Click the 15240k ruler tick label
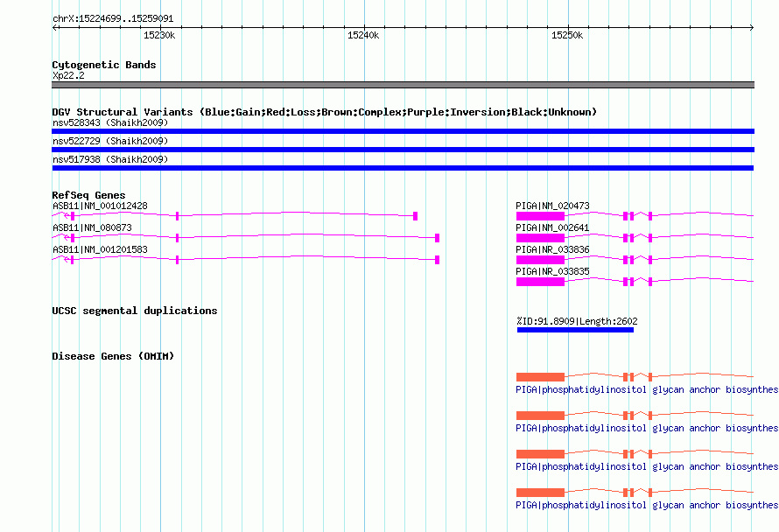This screenshot has height=532, width=779. click(363, 35)
